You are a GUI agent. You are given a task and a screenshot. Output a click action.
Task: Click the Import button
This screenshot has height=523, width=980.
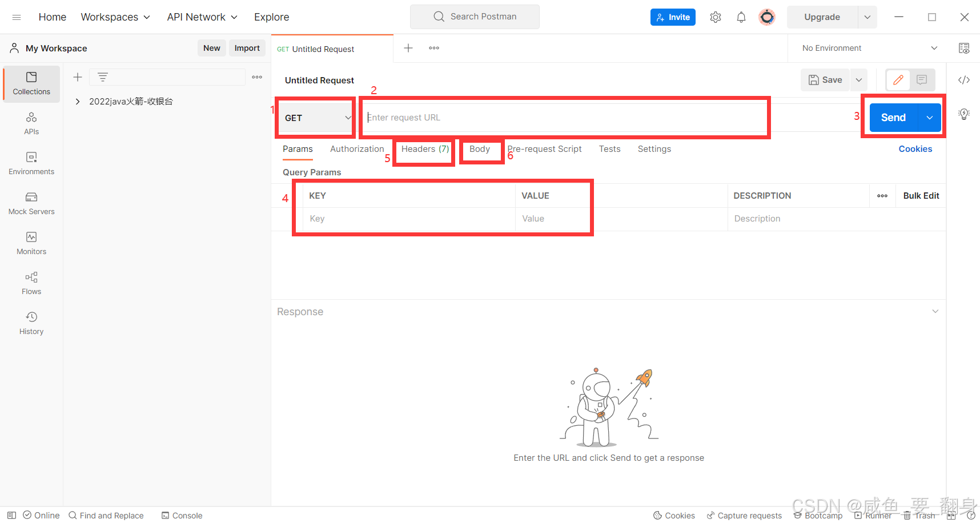click(247, 48)
